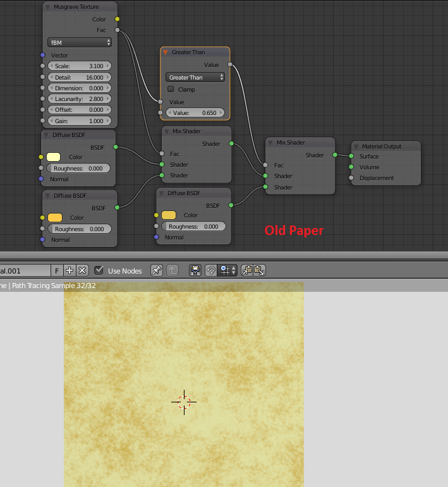448x487 pixels.
Task: Click the Path Tracing Sample 32/32 status text
Action: [54, 286]
